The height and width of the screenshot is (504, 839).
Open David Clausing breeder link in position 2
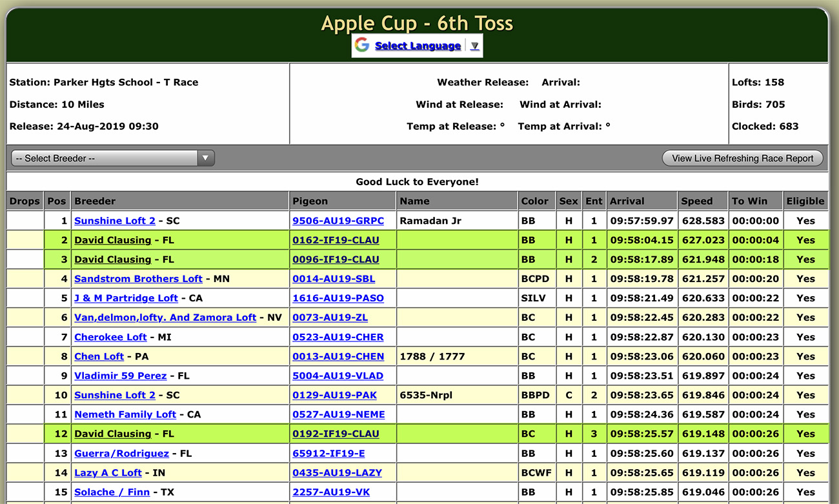pyautogui.click(x=113, y=240)
